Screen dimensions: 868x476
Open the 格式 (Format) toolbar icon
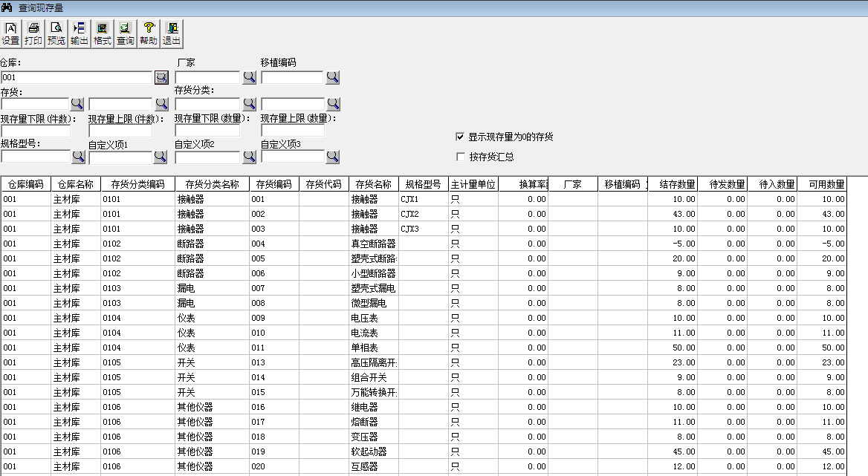click(101, 33)
